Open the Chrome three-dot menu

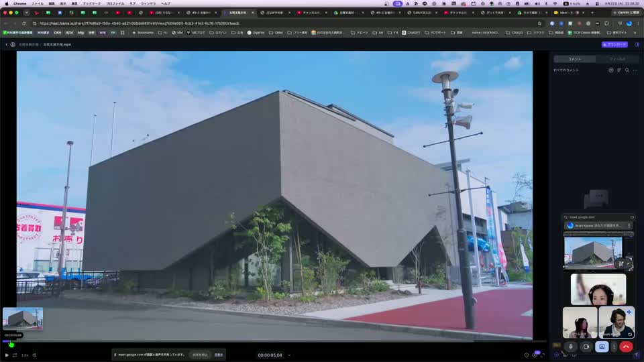pos(637,23)
